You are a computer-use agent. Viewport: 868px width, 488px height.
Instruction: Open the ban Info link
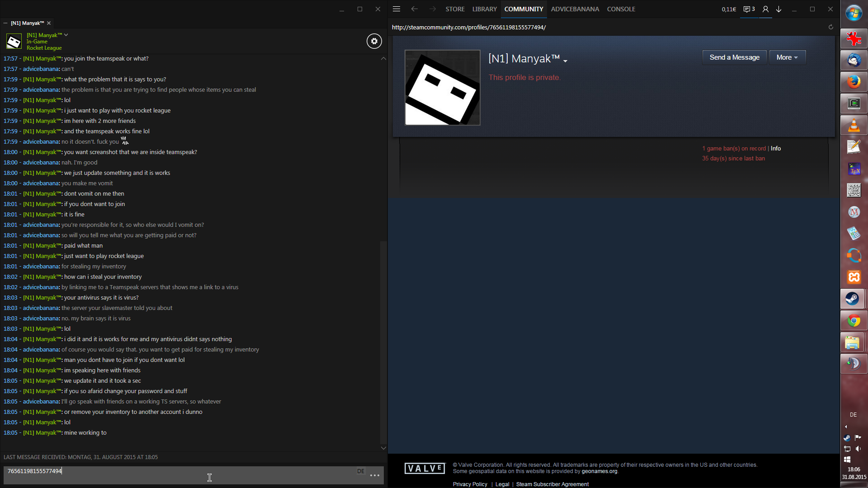(776, 148)
